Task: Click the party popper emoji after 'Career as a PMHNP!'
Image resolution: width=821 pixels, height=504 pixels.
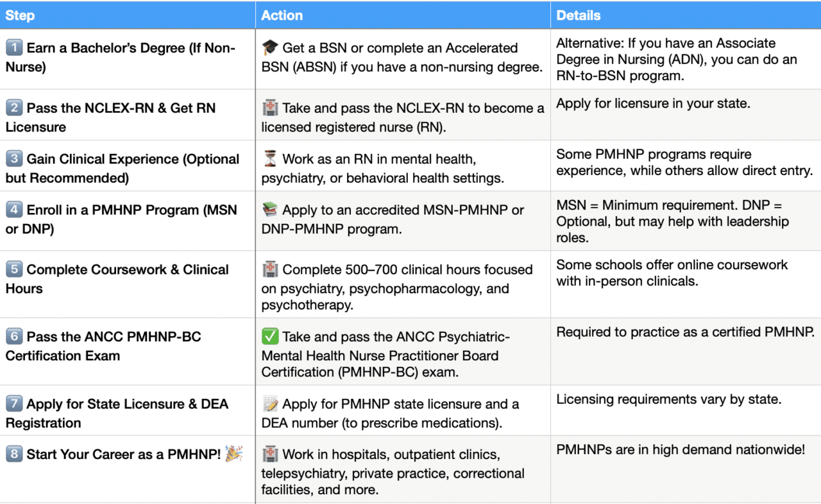Action: 233,454
